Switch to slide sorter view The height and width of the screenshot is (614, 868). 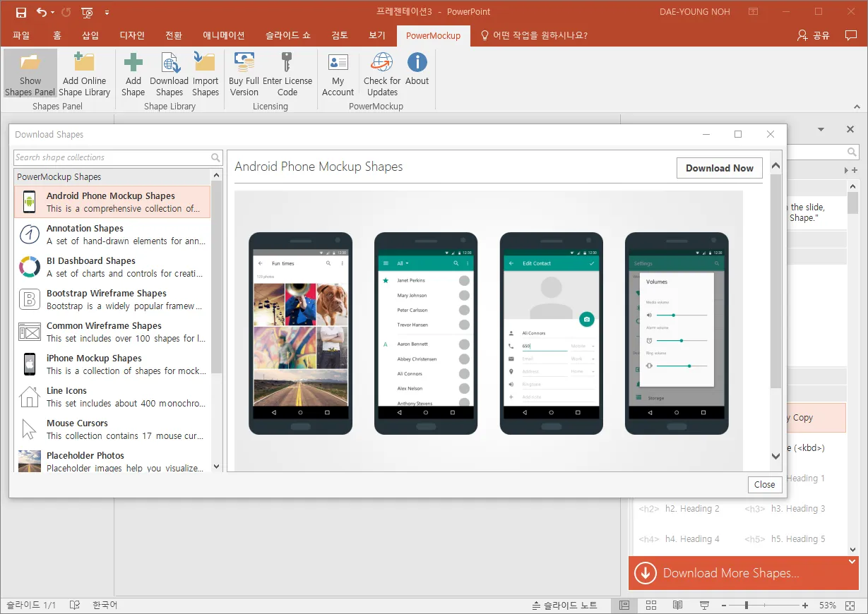click(651, 606)
